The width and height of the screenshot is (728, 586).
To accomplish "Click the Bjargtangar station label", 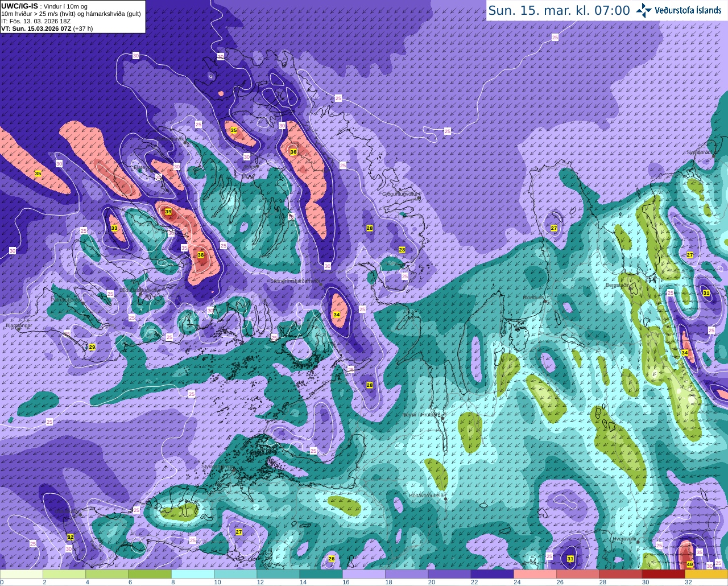I will point(19,325).
